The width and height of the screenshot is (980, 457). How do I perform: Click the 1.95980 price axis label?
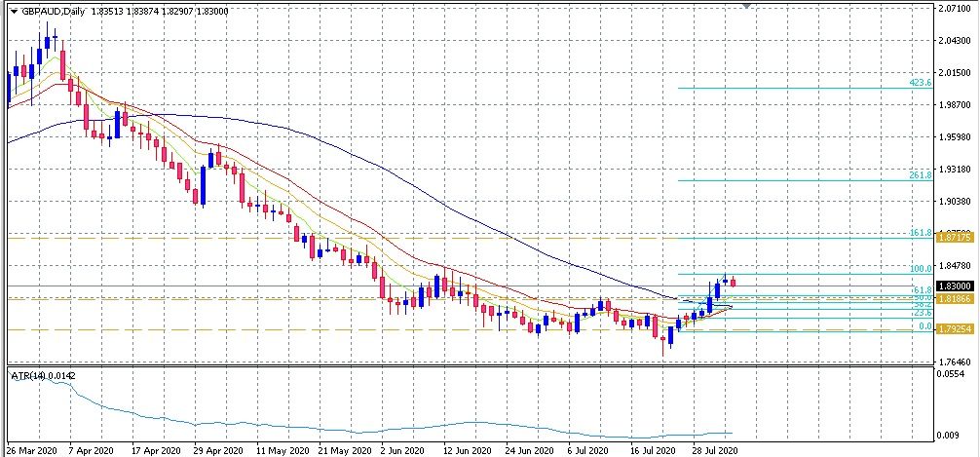point(955,137)
